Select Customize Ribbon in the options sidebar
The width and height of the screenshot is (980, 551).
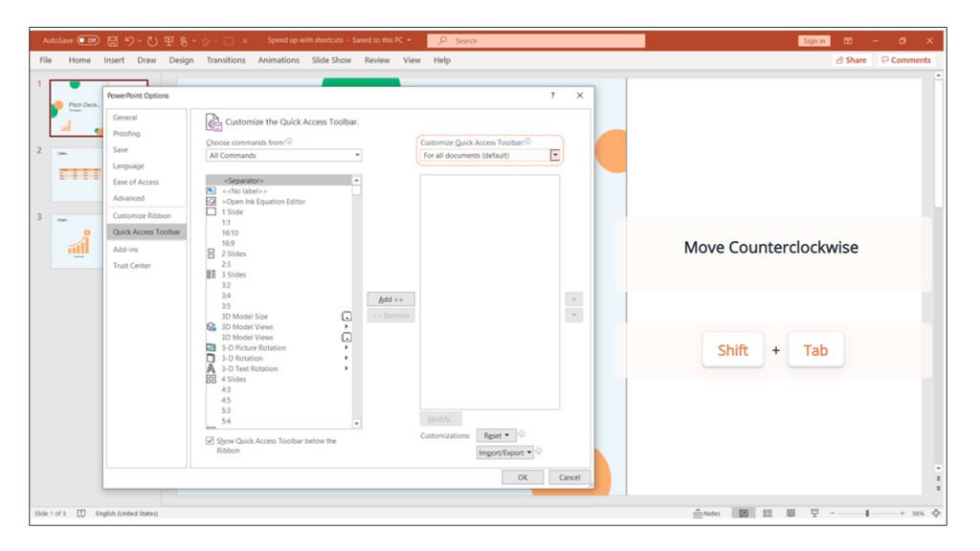coord(142,215)
